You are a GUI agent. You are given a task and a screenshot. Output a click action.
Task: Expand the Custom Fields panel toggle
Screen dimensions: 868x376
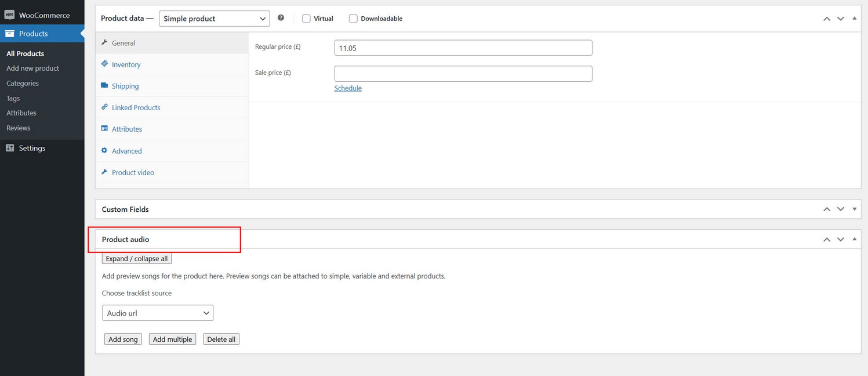(x=855, y=209)
